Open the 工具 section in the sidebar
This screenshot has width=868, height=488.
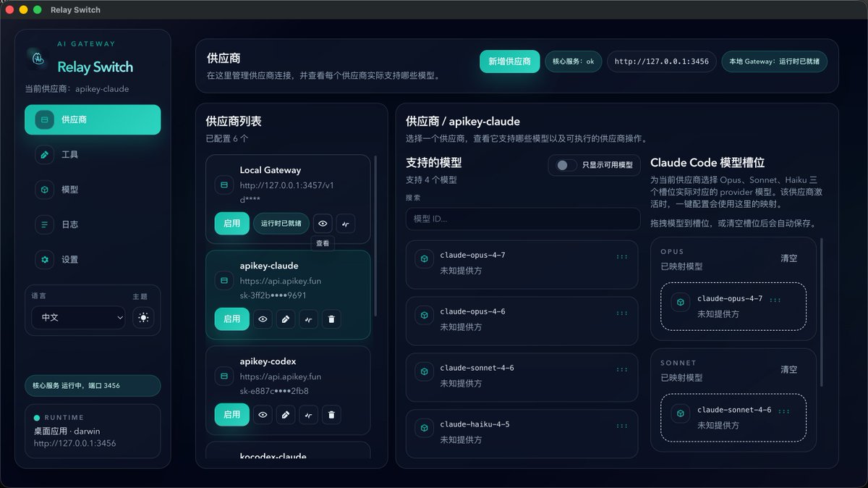93,154
